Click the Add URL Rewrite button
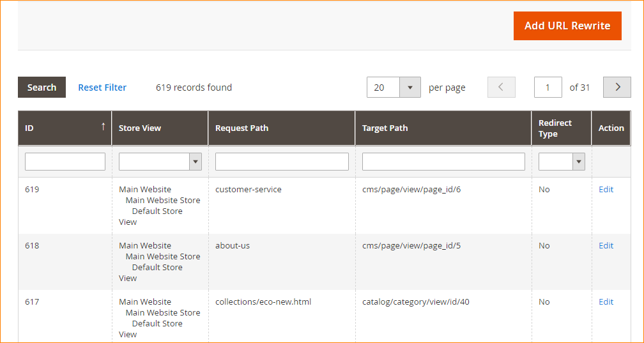 pyautogui.click(x=567, y=26)
